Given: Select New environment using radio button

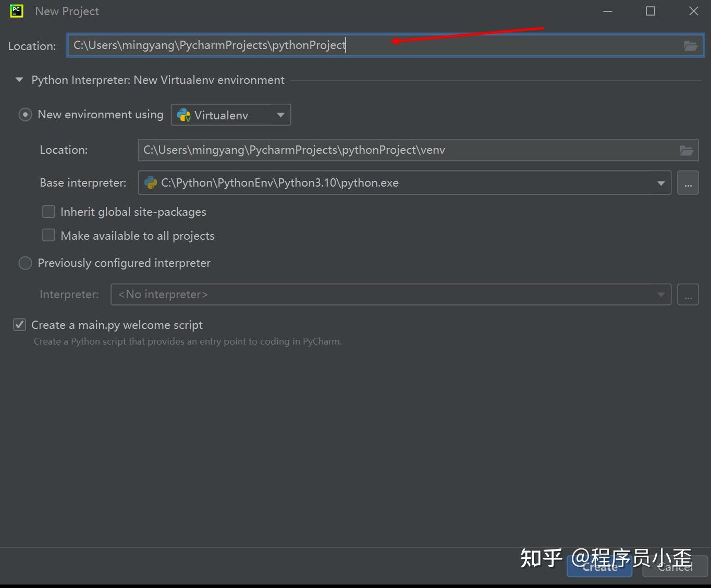Looking at the screenshot, I should tap(25, 115).
